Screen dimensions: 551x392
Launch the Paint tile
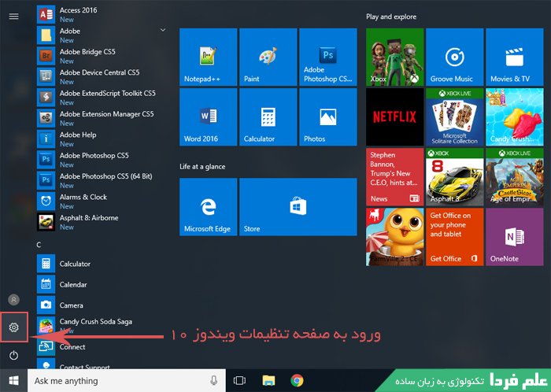(x=268, y=58)
